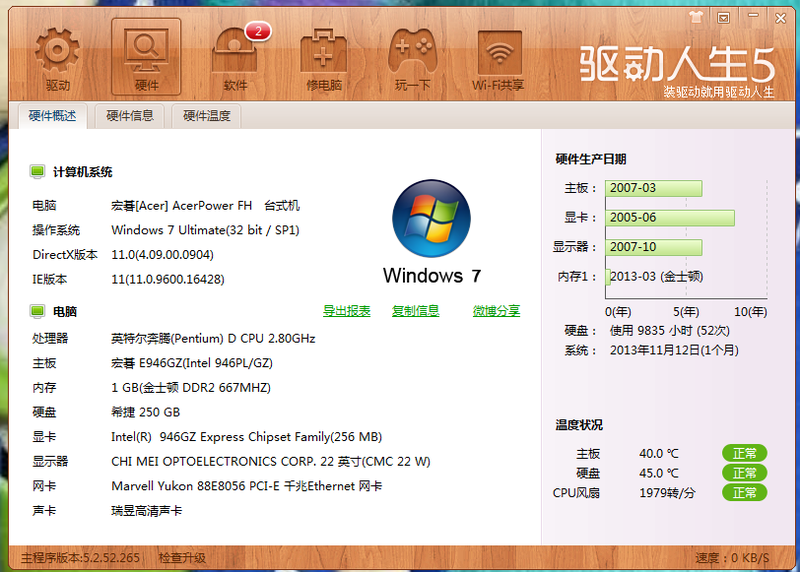Click the 2013年11月12日(1个月) system date text
Image resolution: width=800 pixels, height=572 pixels.
pyautogui.click(x=674, y=350)
